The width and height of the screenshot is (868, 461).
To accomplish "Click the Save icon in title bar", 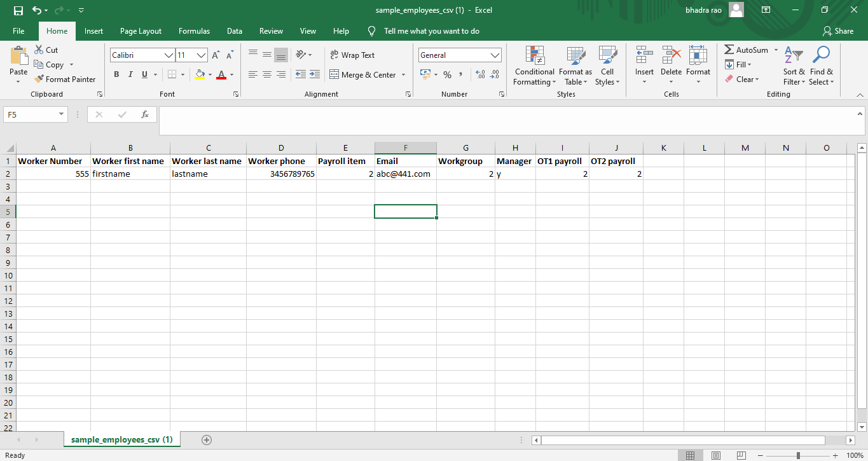I will click(x=18, y=10).
